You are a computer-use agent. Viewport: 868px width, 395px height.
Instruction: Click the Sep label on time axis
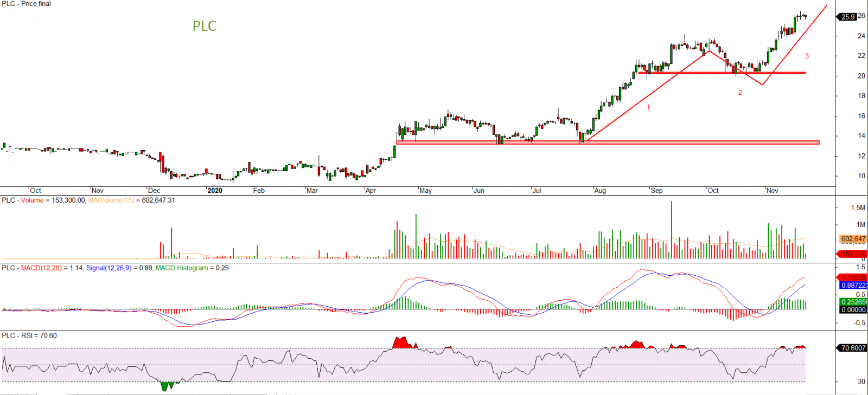(x=656, y=191)
